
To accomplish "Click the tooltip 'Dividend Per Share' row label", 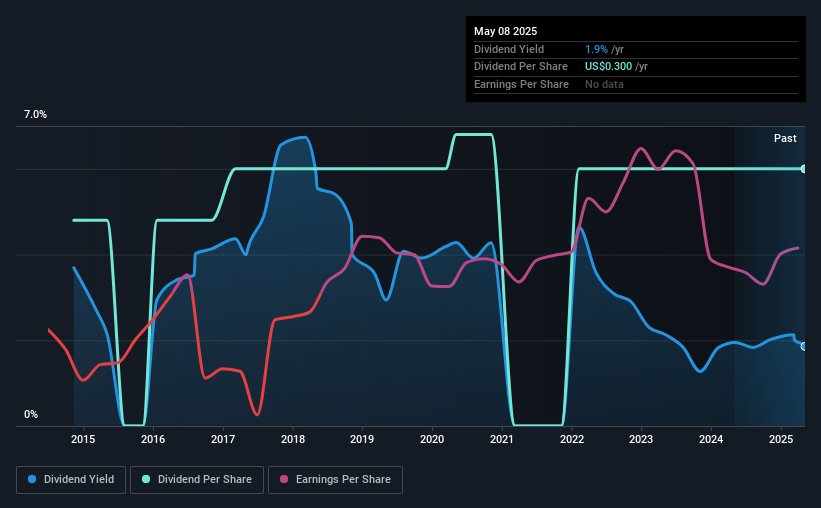I will point(520,67).
